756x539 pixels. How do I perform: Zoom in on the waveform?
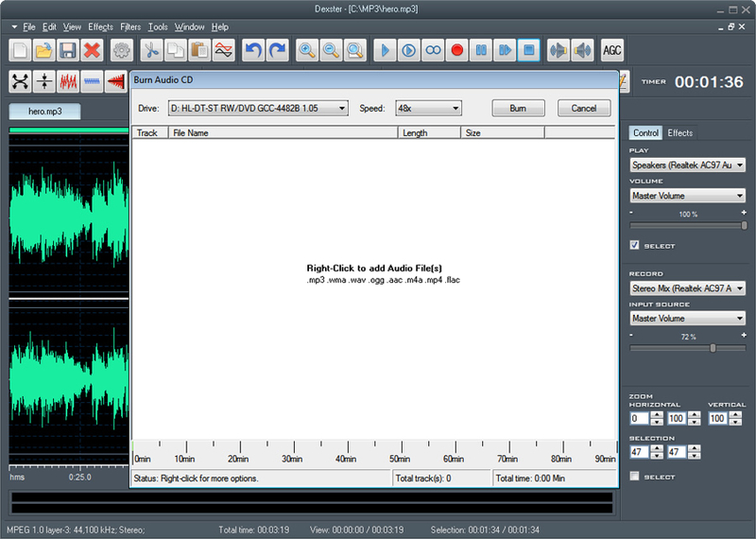tap(307, 50)
